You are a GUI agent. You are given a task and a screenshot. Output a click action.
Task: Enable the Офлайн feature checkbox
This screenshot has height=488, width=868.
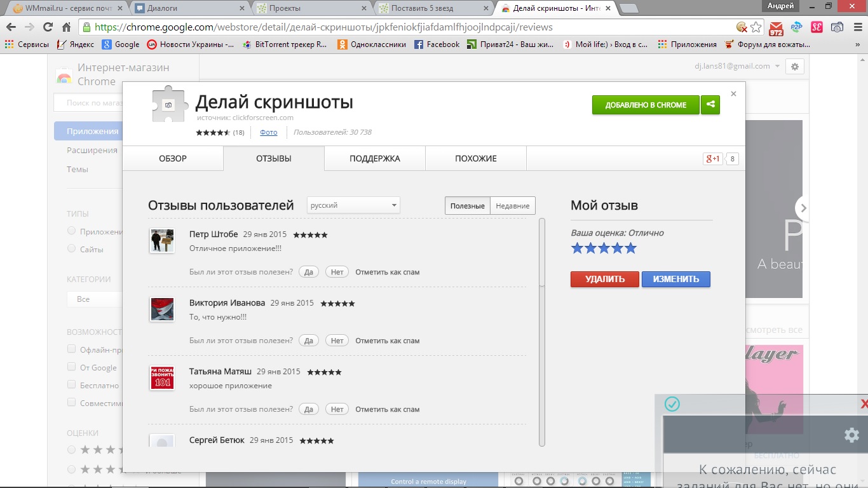tap(72, 349)
